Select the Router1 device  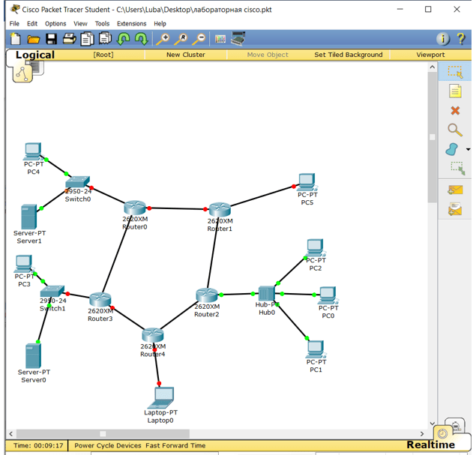[x=220, y=209]
